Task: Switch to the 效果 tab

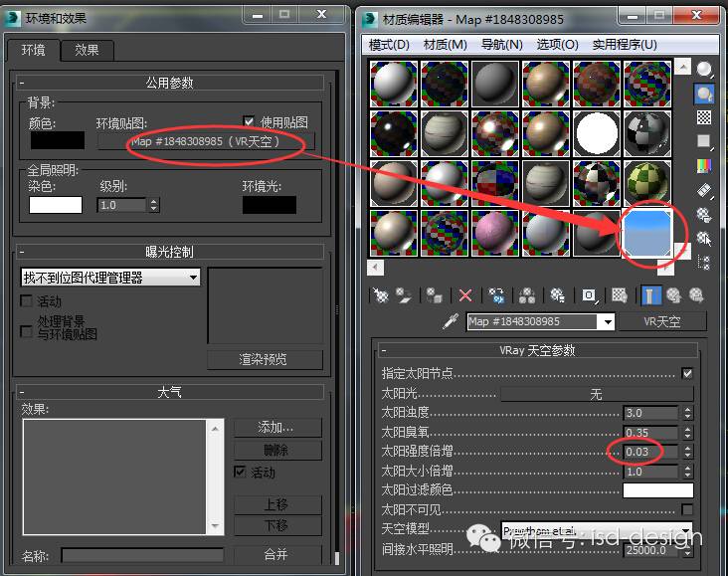Action: click(88, 50)
